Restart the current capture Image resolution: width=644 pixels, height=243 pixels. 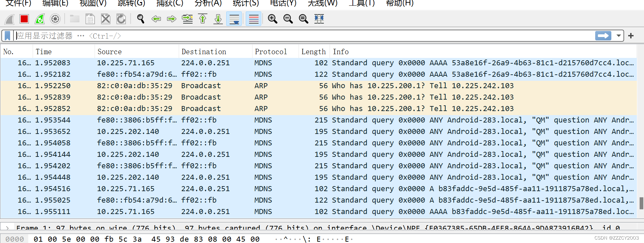[x=40, y=19]
